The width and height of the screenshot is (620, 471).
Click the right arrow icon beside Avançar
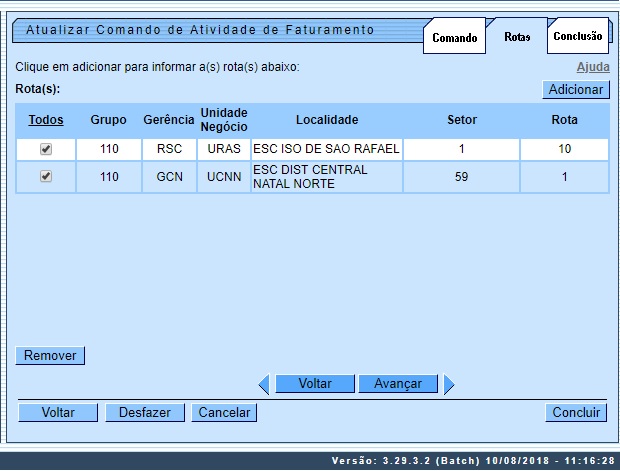(x=449, y=384)
